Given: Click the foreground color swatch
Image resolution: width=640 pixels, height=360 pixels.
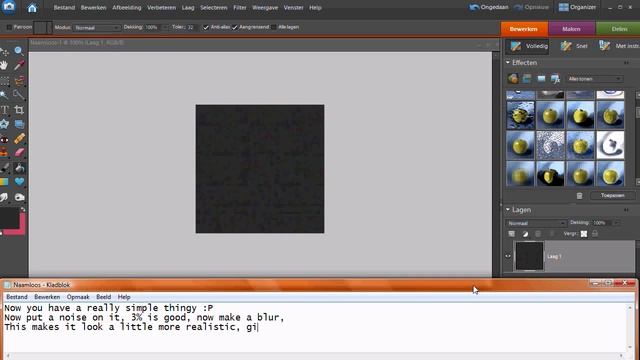Looking at the screenshot, I should coord(9,218).
